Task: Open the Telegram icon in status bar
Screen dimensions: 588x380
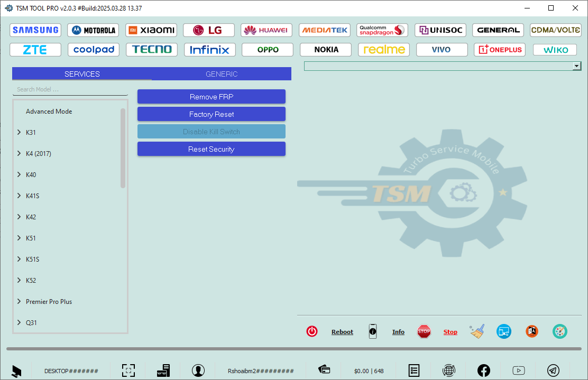Action: pyautogui.click(x=554, y=370)
